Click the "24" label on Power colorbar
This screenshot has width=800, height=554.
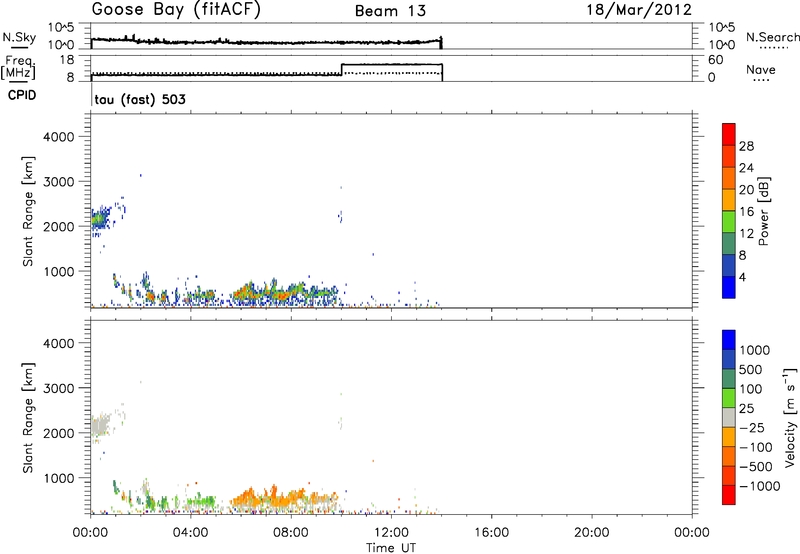[x=746, y=168]
